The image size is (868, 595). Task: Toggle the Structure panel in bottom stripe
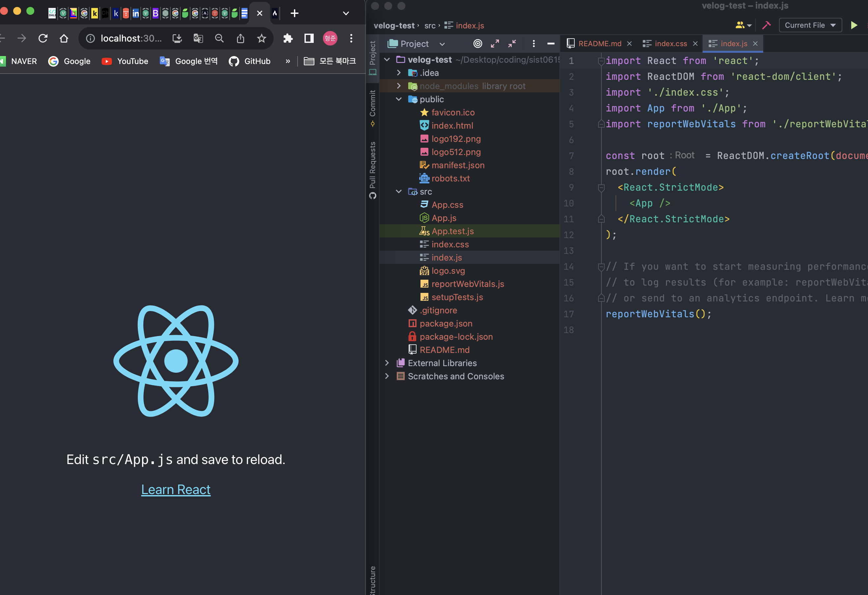[x=372, y=581]
